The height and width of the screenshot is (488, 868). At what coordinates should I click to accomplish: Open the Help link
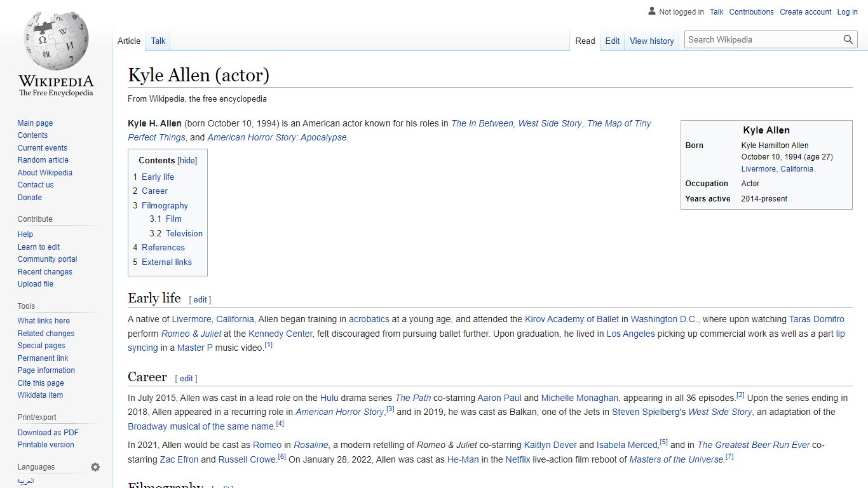coord(25,234)
